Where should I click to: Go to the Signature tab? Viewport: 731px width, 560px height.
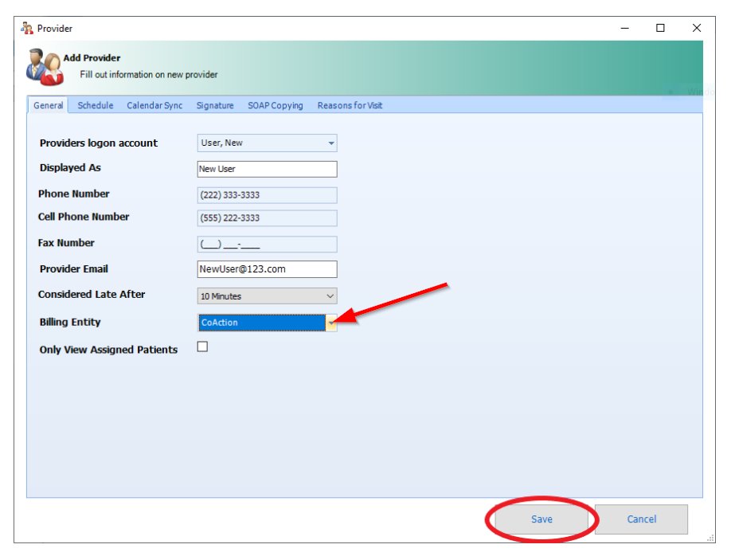215,105
